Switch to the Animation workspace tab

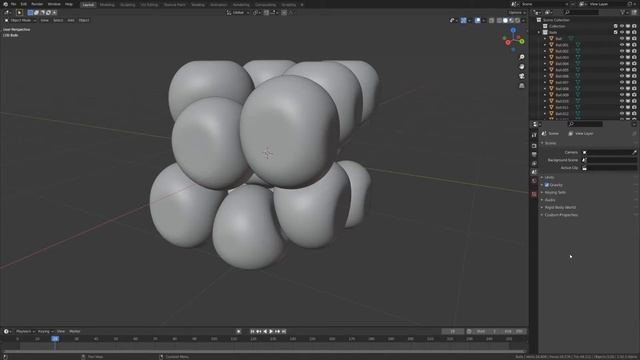click(218, 4)
